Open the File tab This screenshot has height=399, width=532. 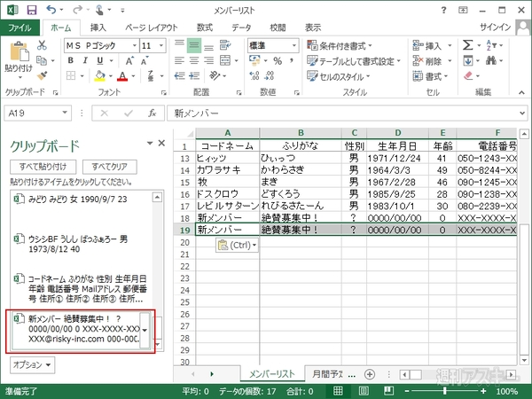[x=20, y=27]
